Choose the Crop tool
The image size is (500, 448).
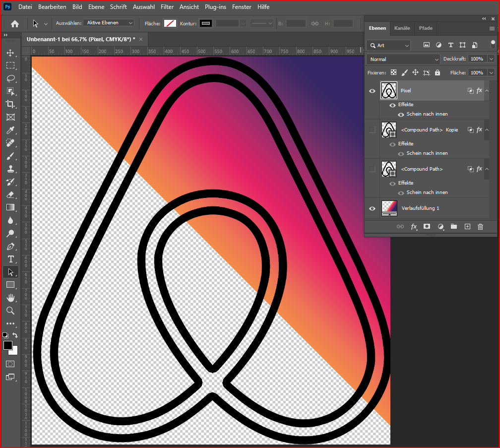point(10,105)
